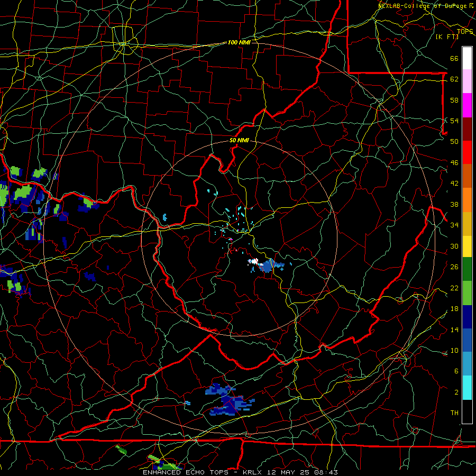Click the legend value '66'
The image size is (476, 476).
454,59
